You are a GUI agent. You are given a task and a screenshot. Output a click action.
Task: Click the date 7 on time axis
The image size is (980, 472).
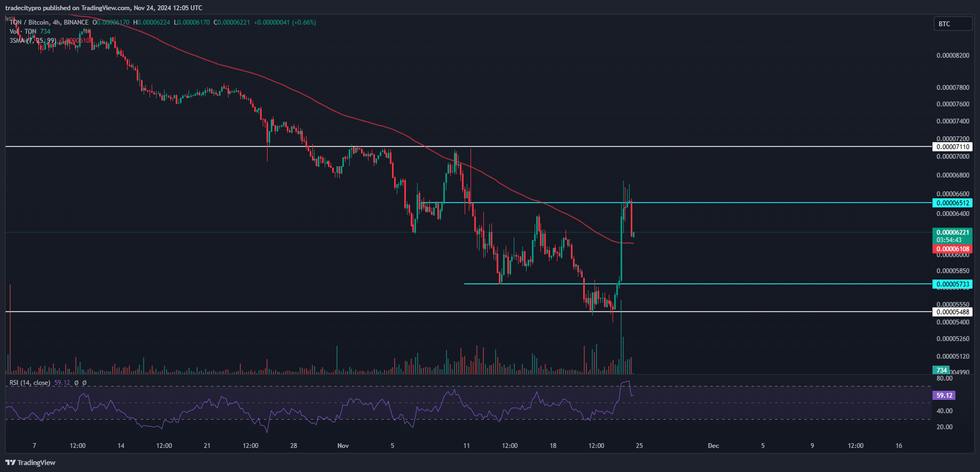click(x=34, y=446)
